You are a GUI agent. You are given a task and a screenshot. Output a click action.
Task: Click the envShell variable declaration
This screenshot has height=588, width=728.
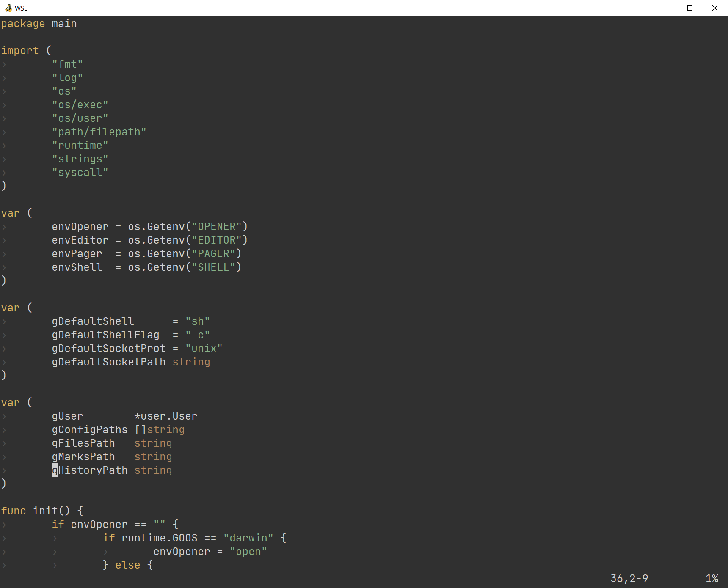click(x=77, y=267)
